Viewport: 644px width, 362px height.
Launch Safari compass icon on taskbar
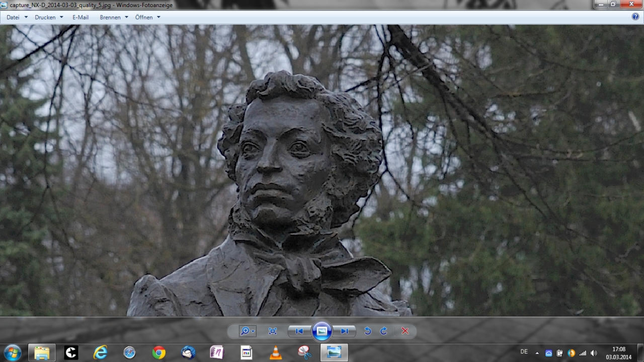pos(130,352)
